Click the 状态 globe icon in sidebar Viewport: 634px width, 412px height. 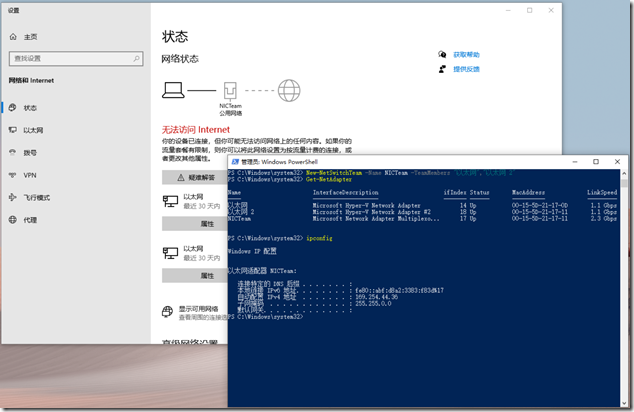pyautogui.click(x=13, y=108)
